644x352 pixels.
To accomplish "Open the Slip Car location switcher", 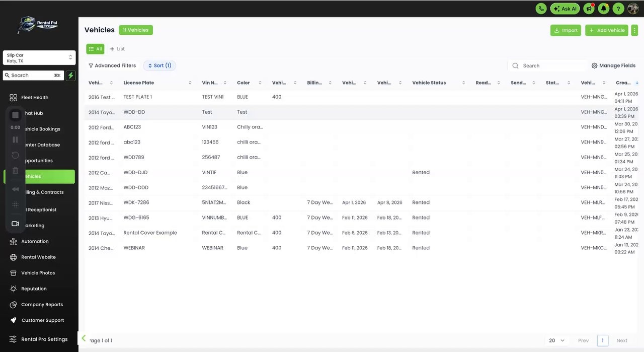I will 39,58.
